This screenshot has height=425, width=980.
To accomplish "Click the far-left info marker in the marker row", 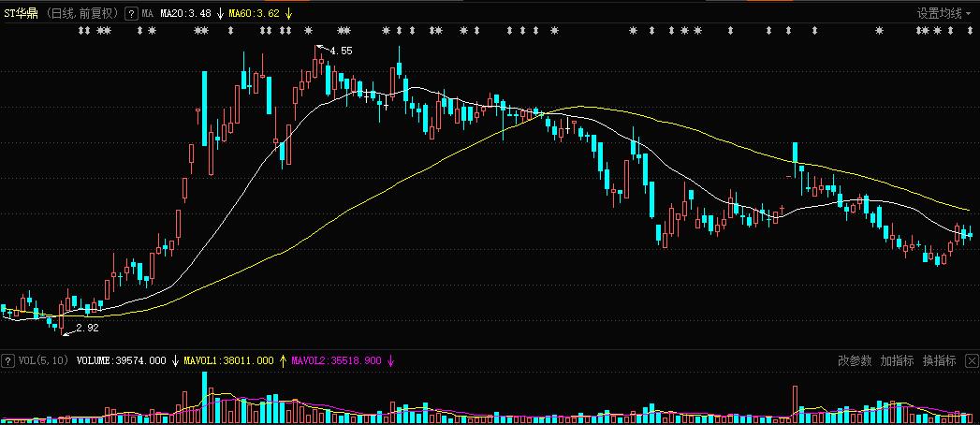I will tap(80, 31).
